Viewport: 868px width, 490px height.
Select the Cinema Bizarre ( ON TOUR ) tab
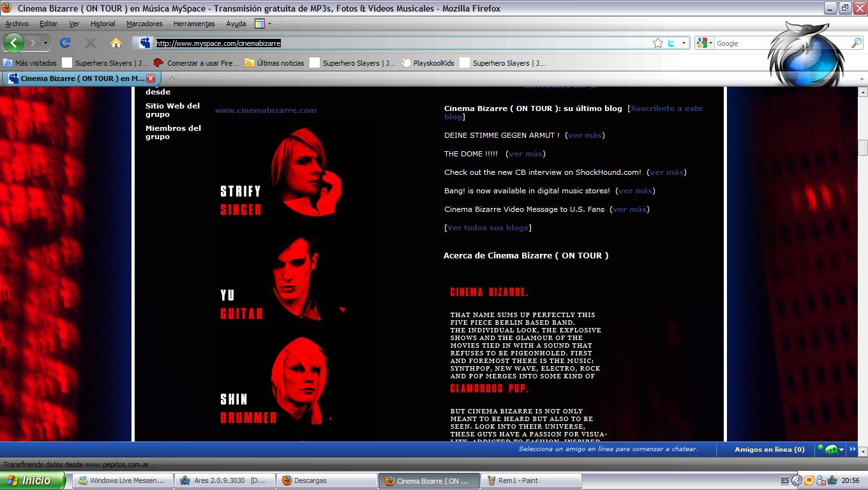[82, 78]
